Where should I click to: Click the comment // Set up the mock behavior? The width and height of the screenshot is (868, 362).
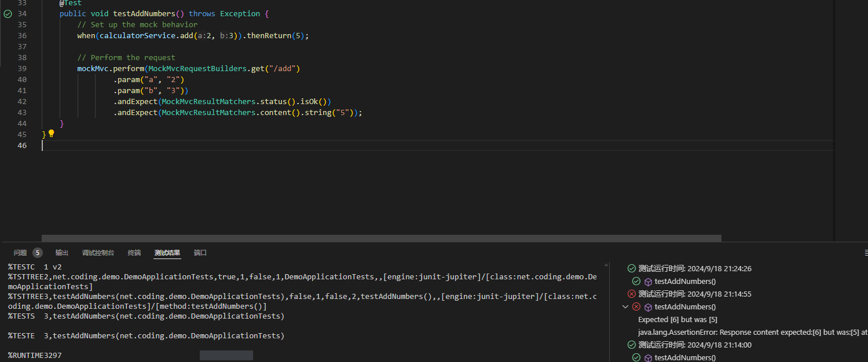coord(137,24)
